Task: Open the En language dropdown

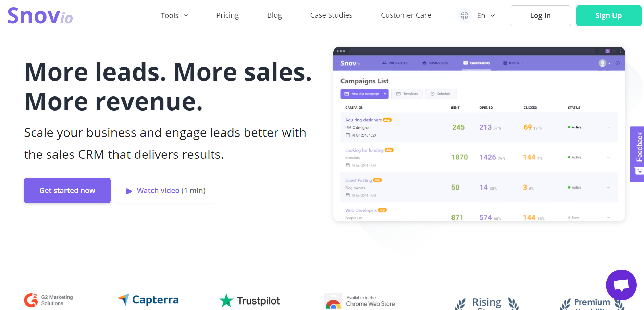Action: click(x=486, y=16)
